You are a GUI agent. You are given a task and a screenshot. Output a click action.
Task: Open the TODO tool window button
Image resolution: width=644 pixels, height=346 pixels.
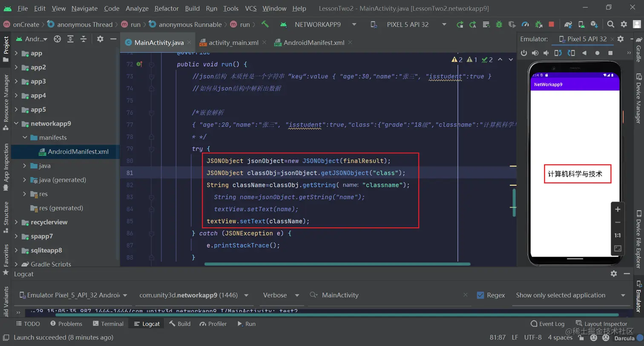pyautogui.click(x=28, y=324)
